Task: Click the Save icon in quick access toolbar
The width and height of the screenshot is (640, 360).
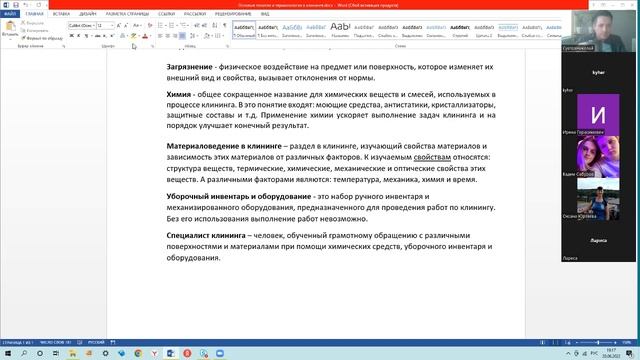Action: 16,5
